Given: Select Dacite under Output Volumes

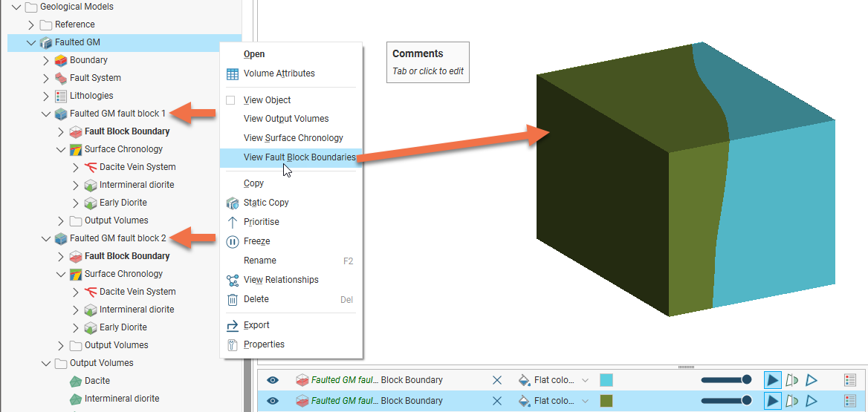Looking at the screenshot, I should [x=97, y=381].
